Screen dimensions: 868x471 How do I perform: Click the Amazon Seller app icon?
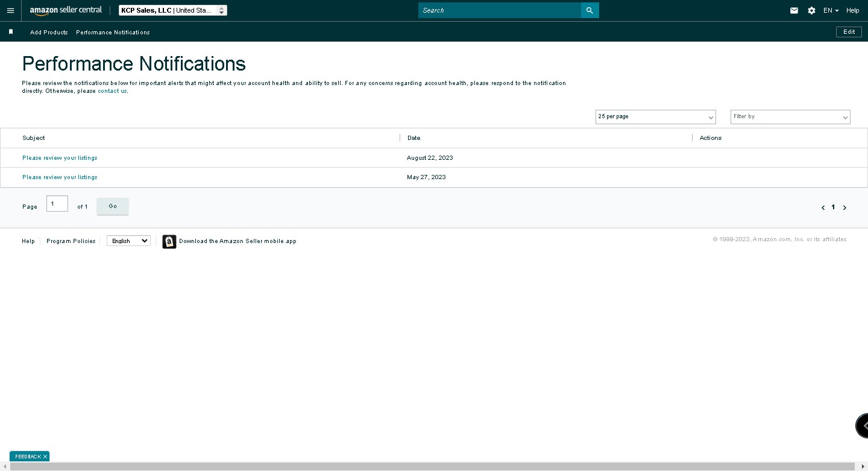(169, 241)
